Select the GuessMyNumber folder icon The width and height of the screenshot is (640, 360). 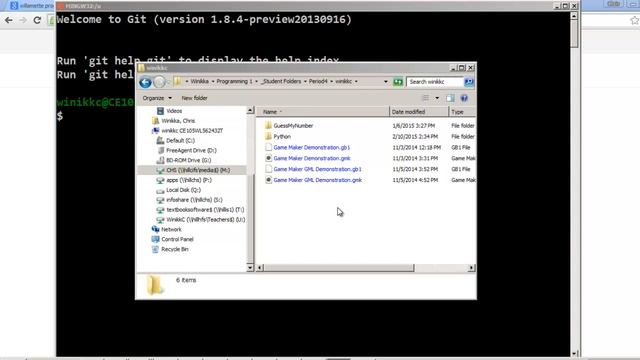click(x=268, y=125)
